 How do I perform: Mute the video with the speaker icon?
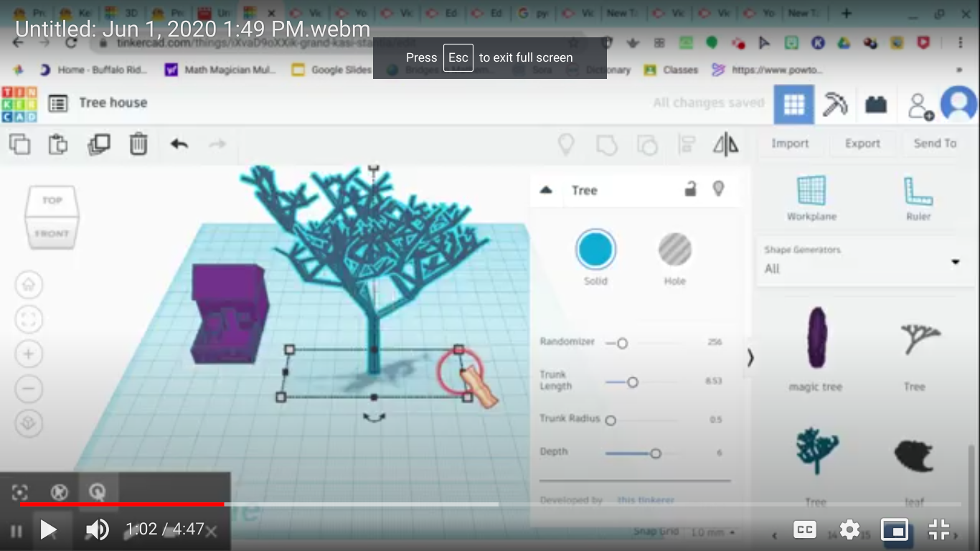[97, 530]
